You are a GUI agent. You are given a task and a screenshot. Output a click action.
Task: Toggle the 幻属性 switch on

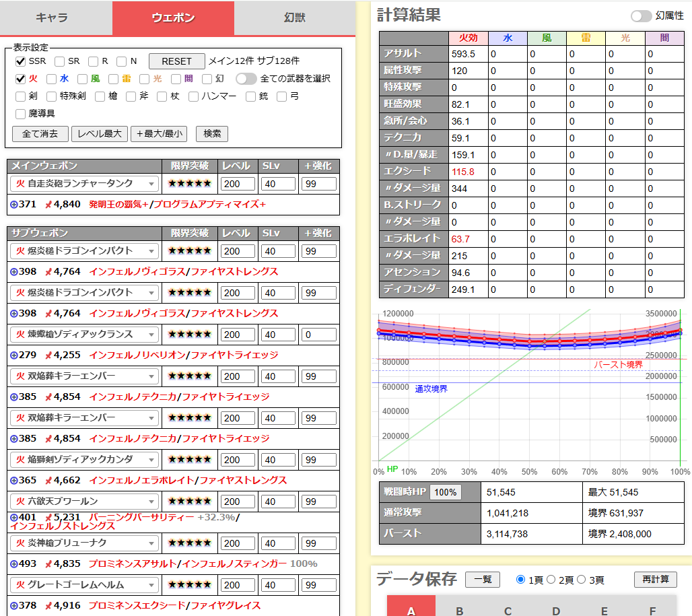(641, 15)
